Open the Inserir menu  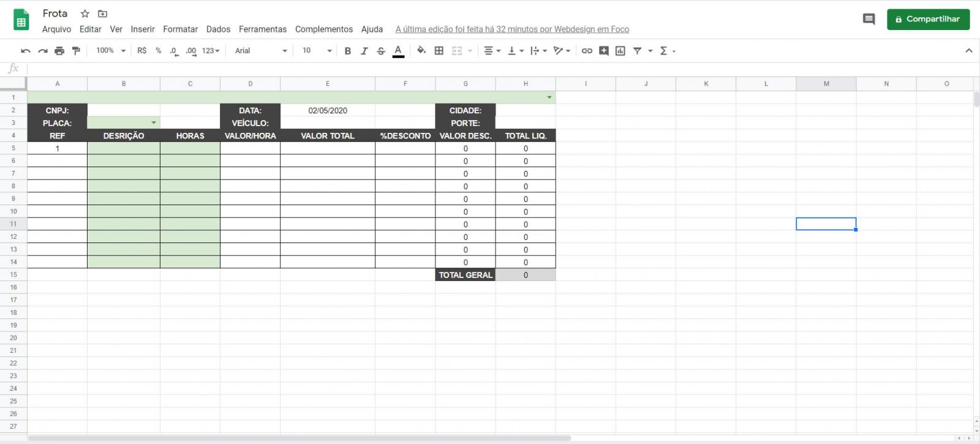[143, 29]
